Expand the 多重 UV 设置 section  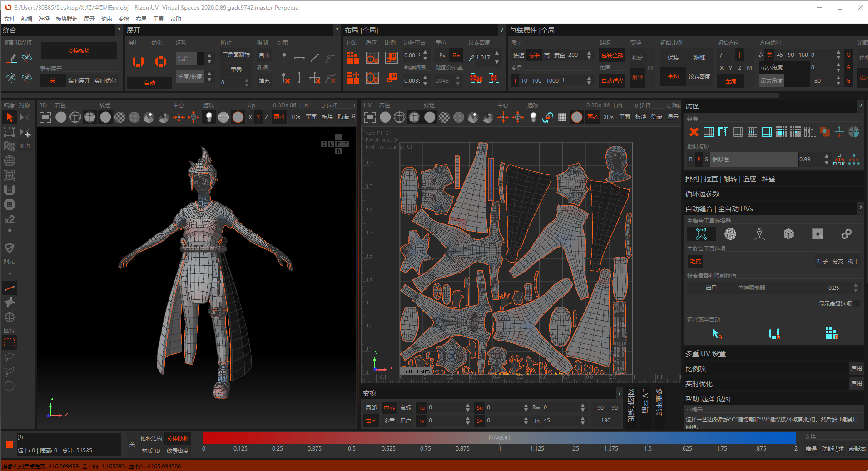(x=705, y=354)
